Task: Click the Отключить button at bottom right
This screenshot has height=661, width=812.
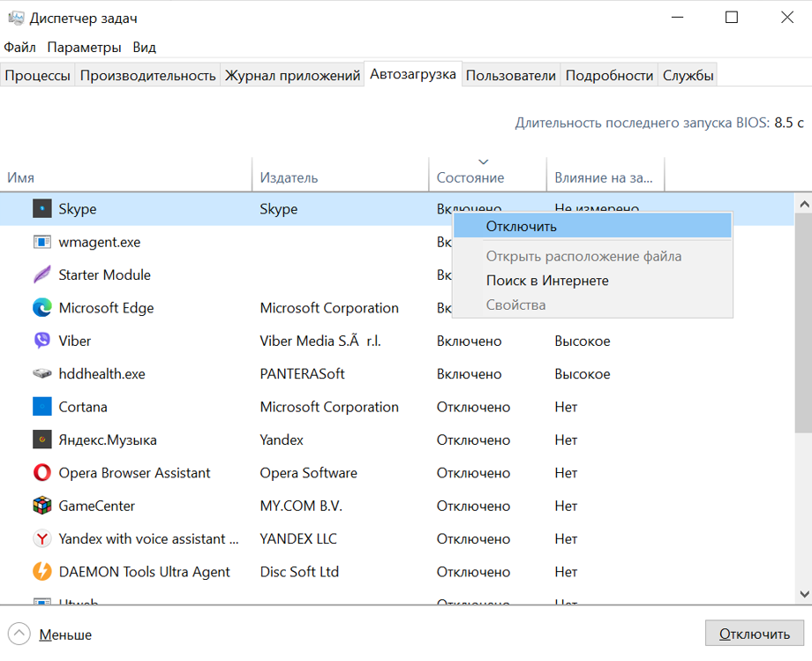Action: tap(755, 634)
